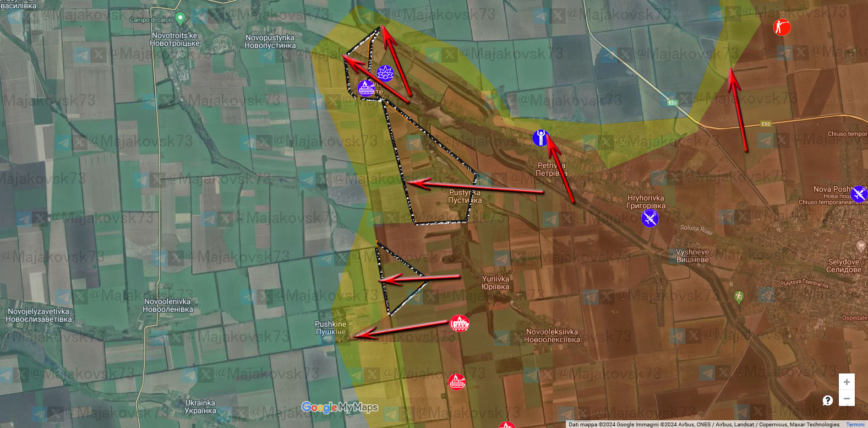Screen dimensions: 868x428
Task: Click the green hiking pin near Selydove
Action: click(739, 298)
